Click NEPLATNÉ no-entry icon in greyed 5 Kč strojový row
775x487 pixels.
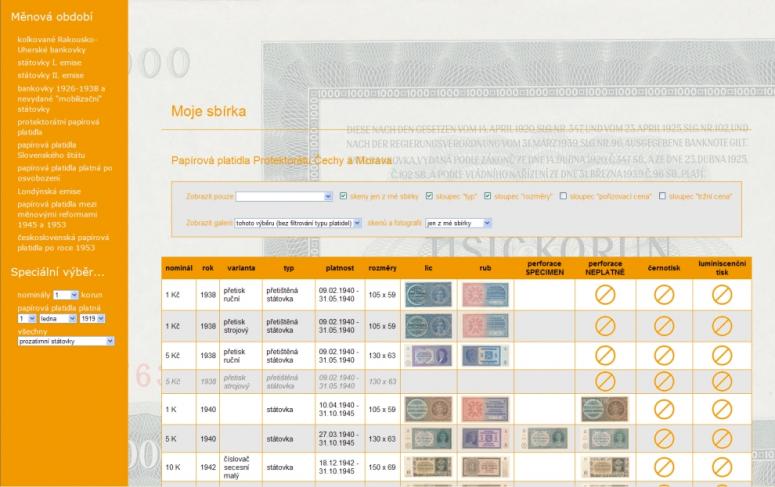click(605, 382)
